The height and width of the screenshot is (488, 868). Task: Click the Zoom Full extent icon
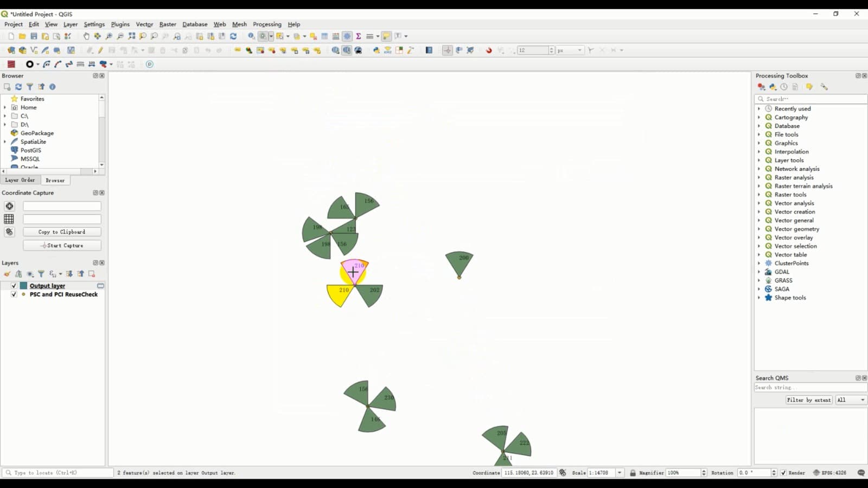point(132,36)
